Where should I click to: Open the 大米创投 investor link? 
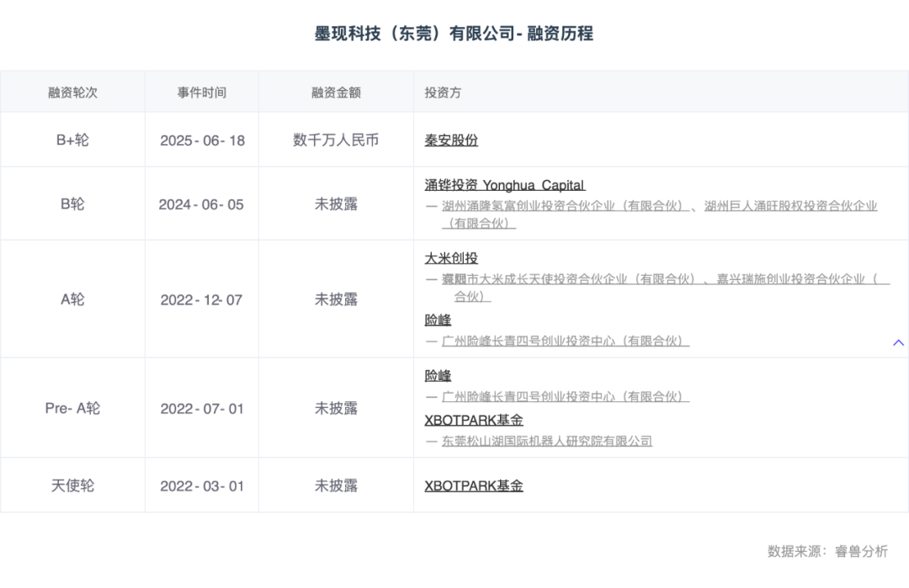click(451, 257)
